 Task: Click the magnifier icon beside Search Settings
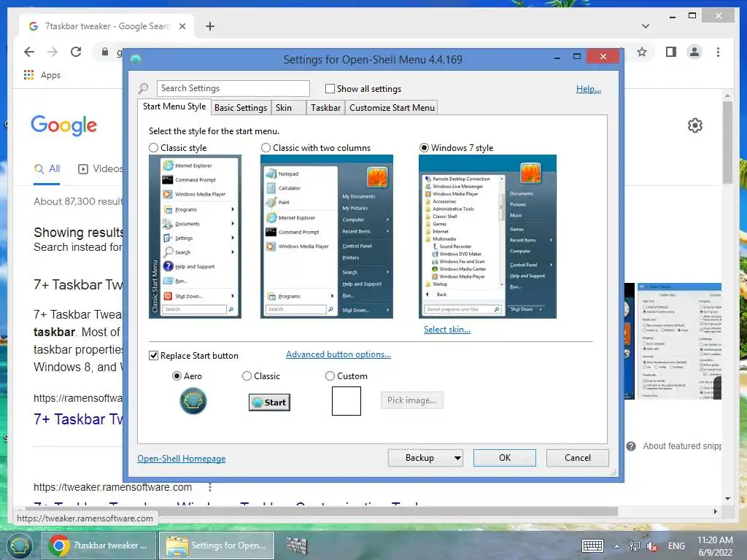point(144,88)
